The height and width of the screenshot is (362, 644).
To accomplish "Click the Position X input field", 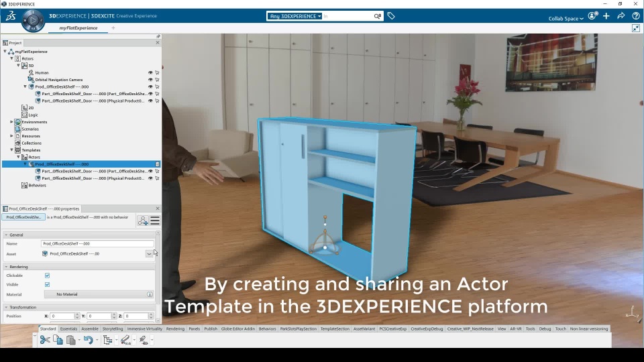I will tap(62, 316).
